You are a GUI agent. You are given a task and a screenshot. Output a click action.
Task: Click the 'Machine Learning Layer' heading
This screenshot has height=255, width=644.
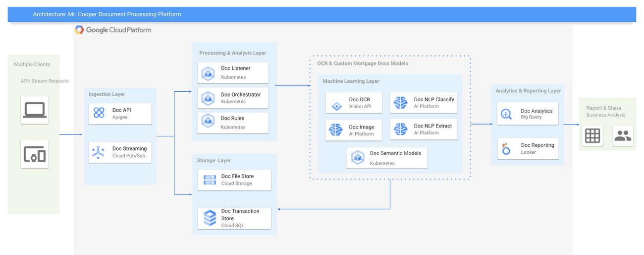[351, 81]
